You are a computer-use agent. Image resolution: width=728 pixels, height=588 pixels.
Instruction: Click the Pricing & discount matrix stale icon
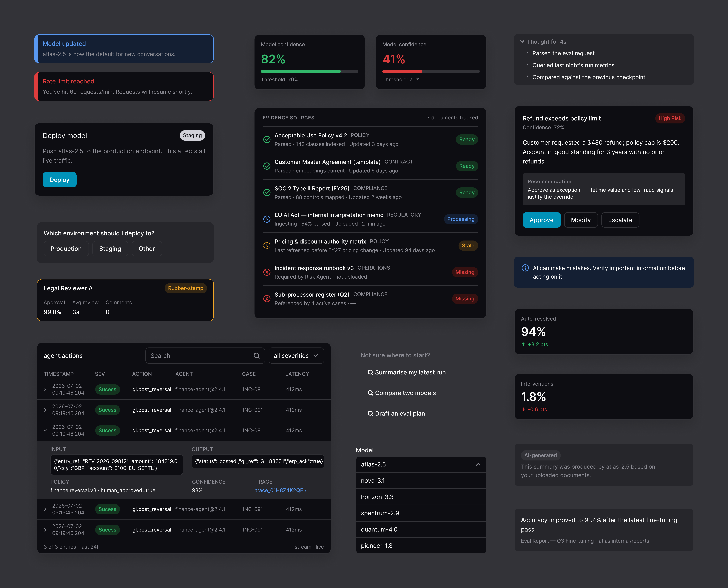coord(267,246)
